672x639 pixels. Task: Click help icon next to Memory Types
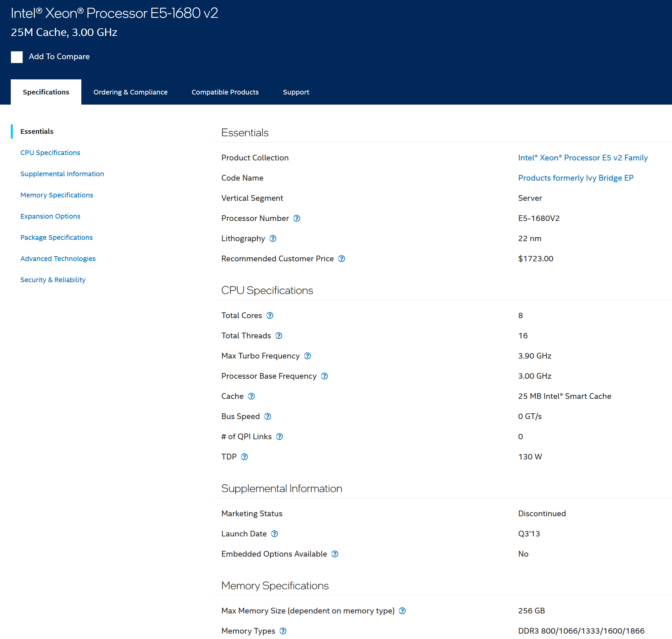tap(283, 631)
